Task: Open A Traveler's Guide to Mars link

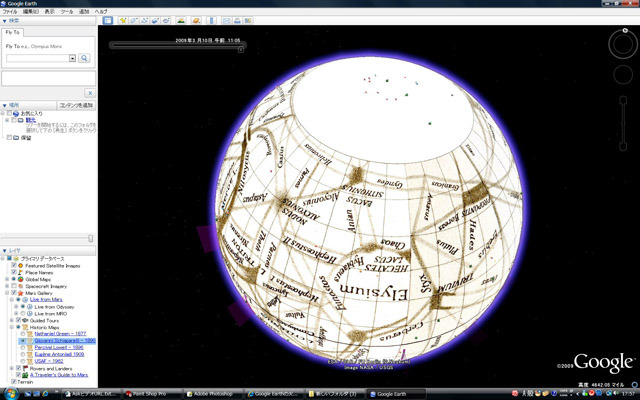Action: [59, 375]
